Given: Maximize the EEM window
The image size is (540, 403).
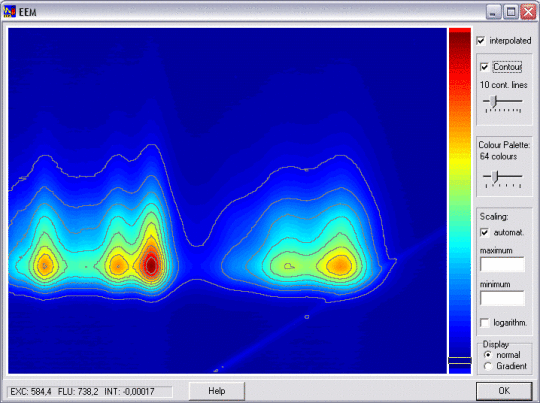Looking at the screenshot, I should 511,12.
